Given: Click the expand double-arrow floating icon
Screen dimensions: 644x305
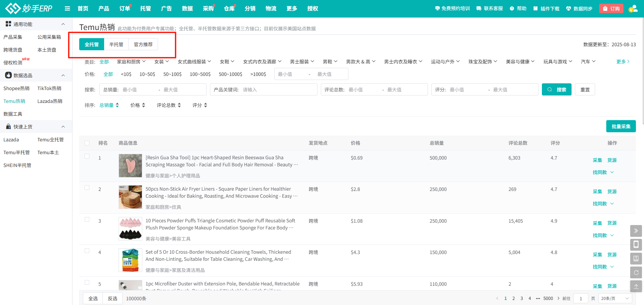Looking at the screenshot, I should coord(636,231).
